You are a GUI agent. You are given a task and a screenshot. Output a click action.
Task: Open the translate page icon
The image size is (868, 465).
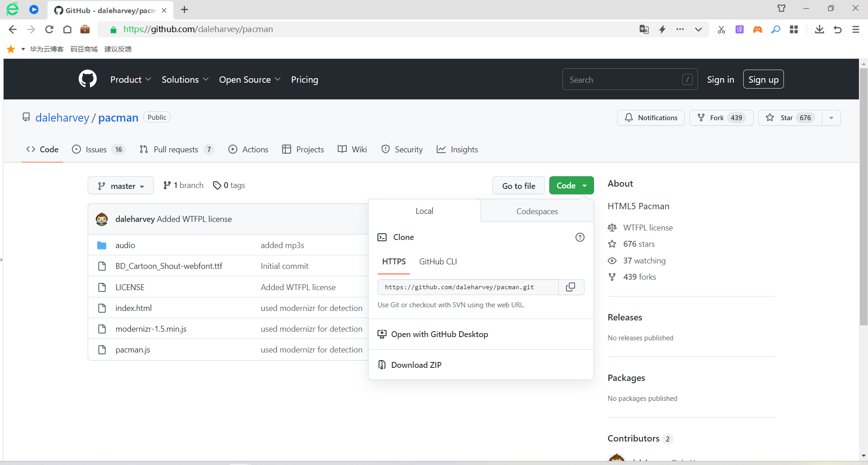coord(644,29)
